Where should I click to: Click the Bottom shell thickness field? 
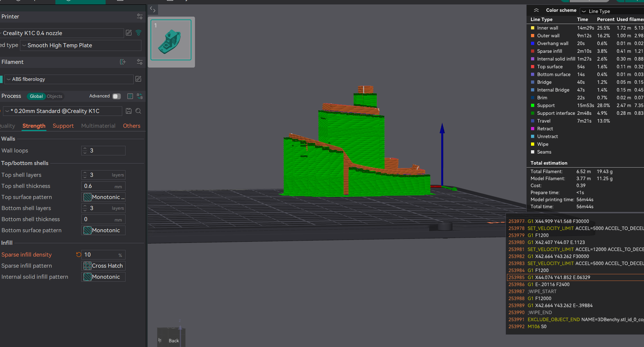103,219
